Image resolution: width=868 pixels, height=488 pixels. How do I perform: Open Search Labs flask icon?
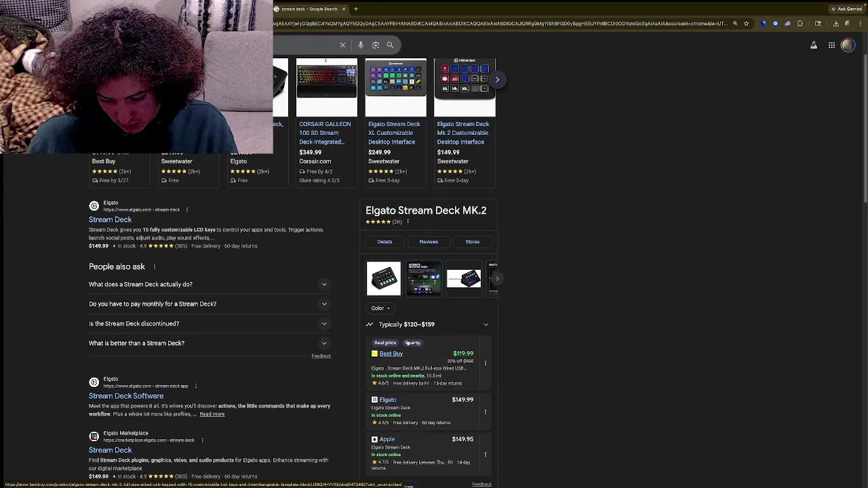pyautogui.click(x=814, y=45)
